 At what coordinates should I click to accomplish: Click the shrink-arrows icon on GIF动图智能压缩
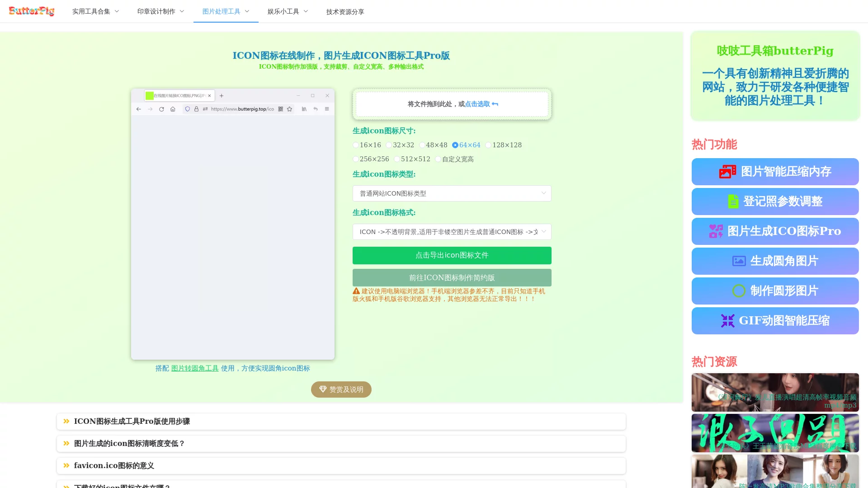point(728,320)
